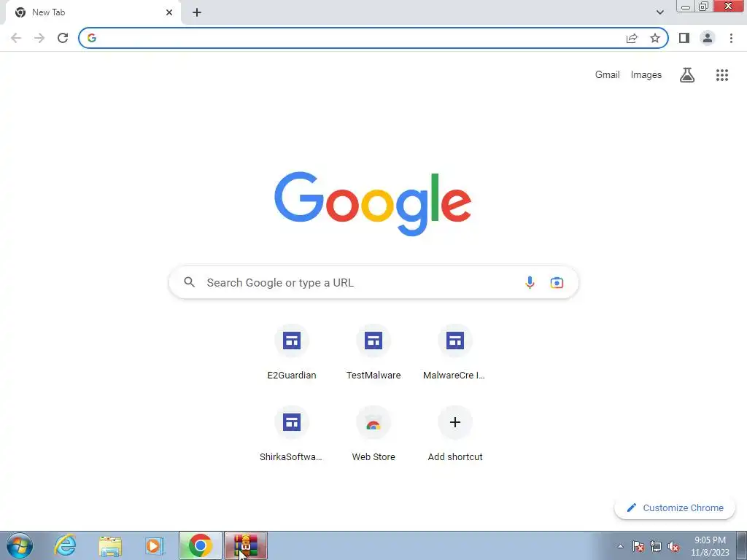The image size is (747, 560).
Task: Click the muted volume tray icon
Action: click(x=673, y=546)
